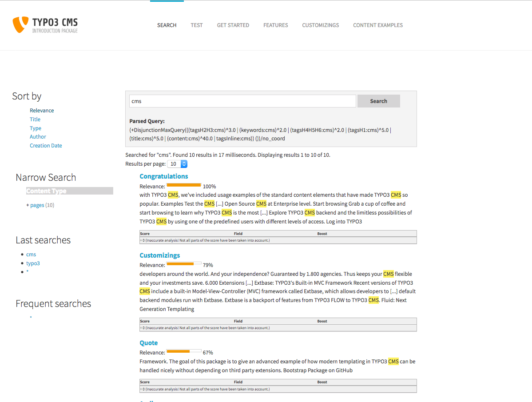532x402 pixels.
Task: Sort search results by Author
Action: pyautogui.click(x=38, y=136)
